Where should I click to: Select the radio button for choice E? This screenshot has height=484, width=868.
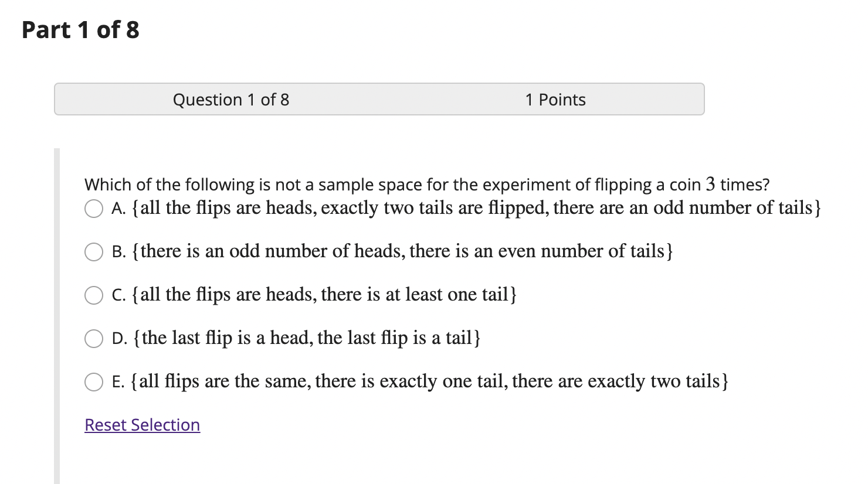pyautogui.click(x=93, y=381)
